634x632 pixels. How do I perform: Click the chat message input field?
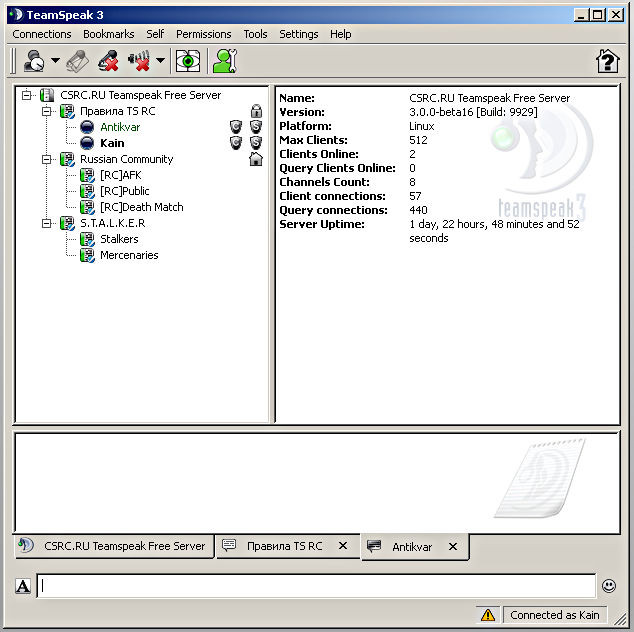click(x=315, y=586)
